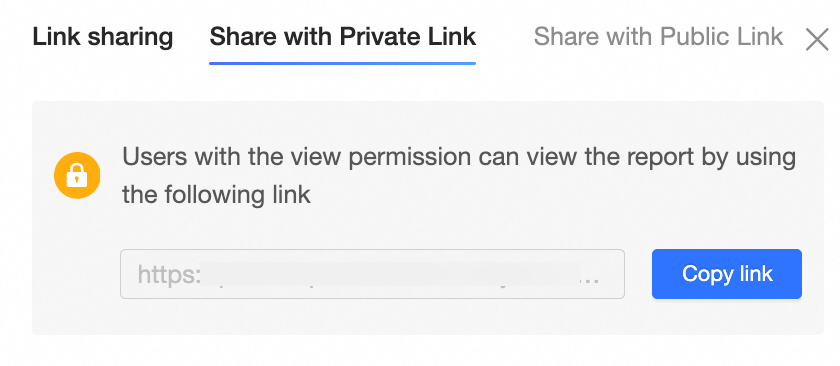Click the Link sharing dialog title
This screenshot has height=366, width=840.
(103, 36)
